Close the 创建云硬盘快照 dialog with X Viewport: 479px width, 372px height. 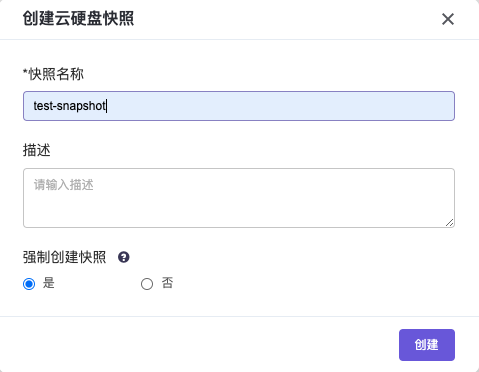tap(448, 19)
